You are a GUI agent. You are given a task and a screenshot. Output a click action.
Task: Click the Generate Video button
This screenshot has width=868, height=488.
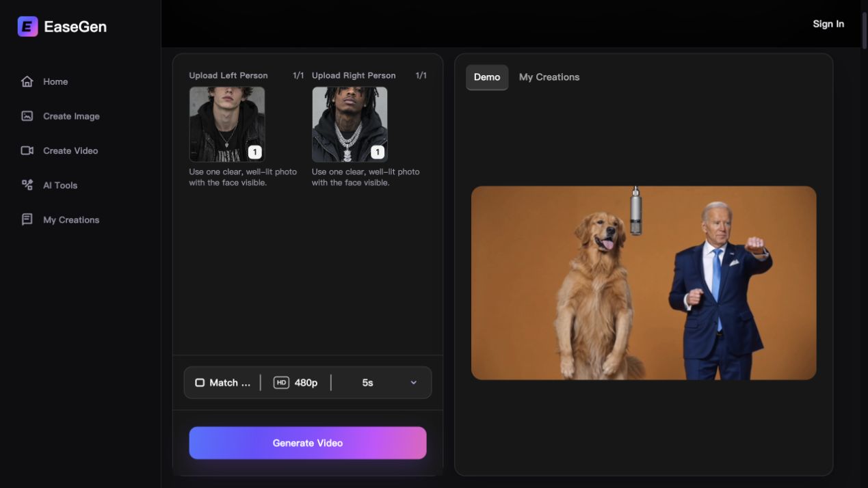point(308,443)
